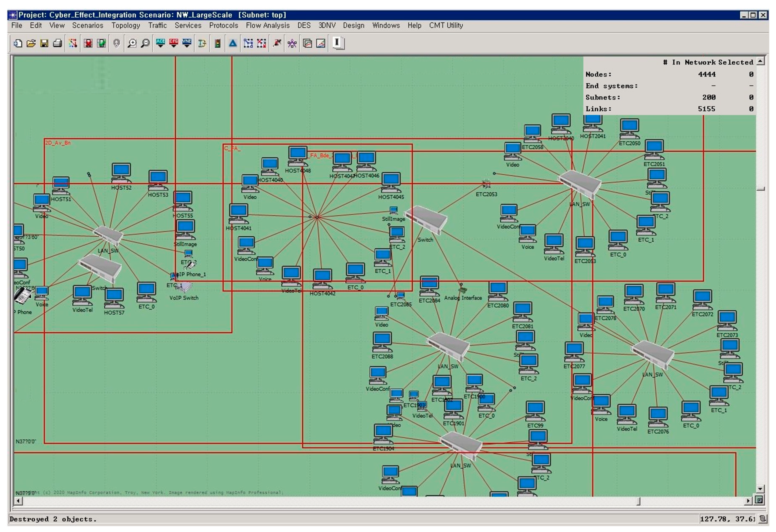Click the recover selected objects icon
This screenshot has height=532, width=776.
(101, 43)
